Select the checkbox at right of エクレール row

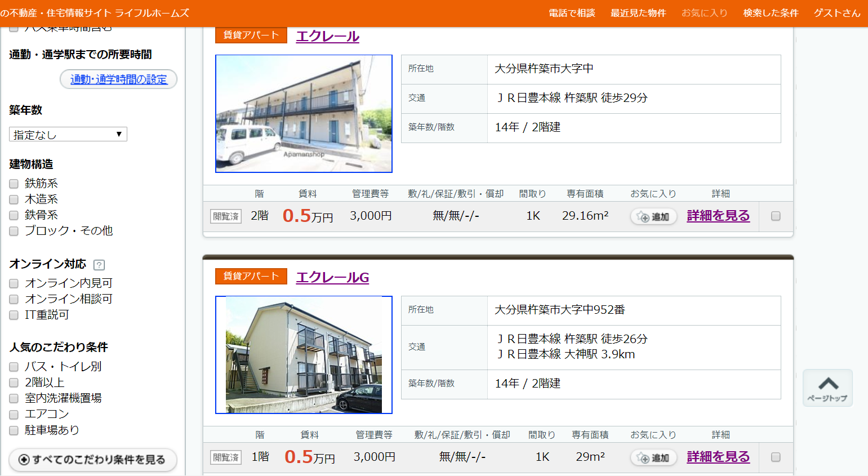(776, 216)
